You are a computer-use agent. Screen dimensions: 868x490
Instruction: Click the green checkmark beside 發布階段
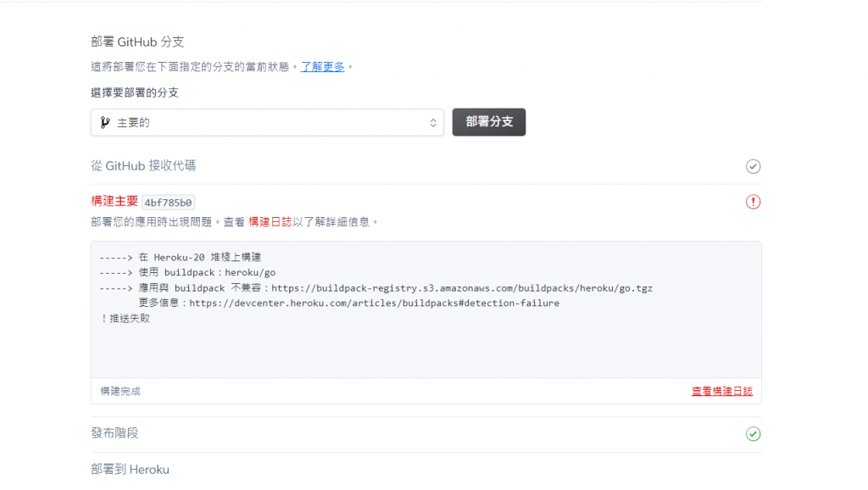753,433
